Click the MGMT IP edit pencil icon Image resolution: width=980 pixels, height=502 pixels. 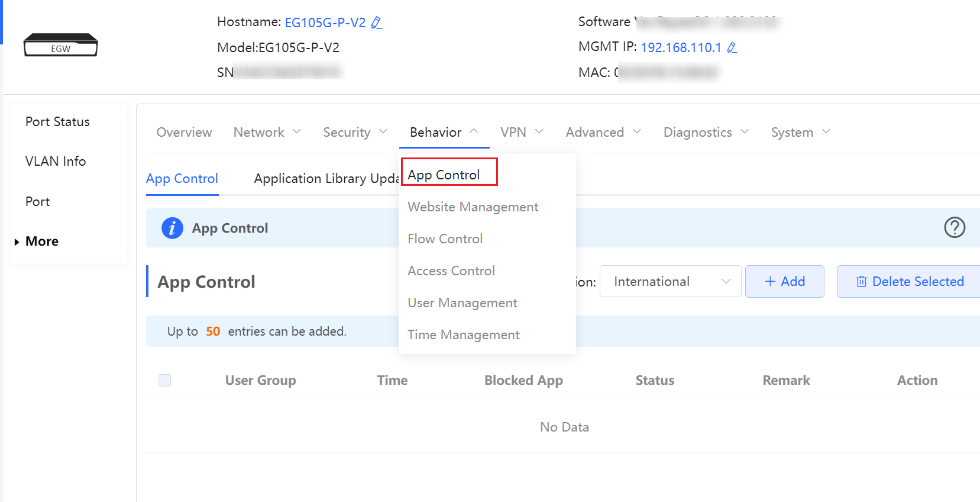(732, 48)
